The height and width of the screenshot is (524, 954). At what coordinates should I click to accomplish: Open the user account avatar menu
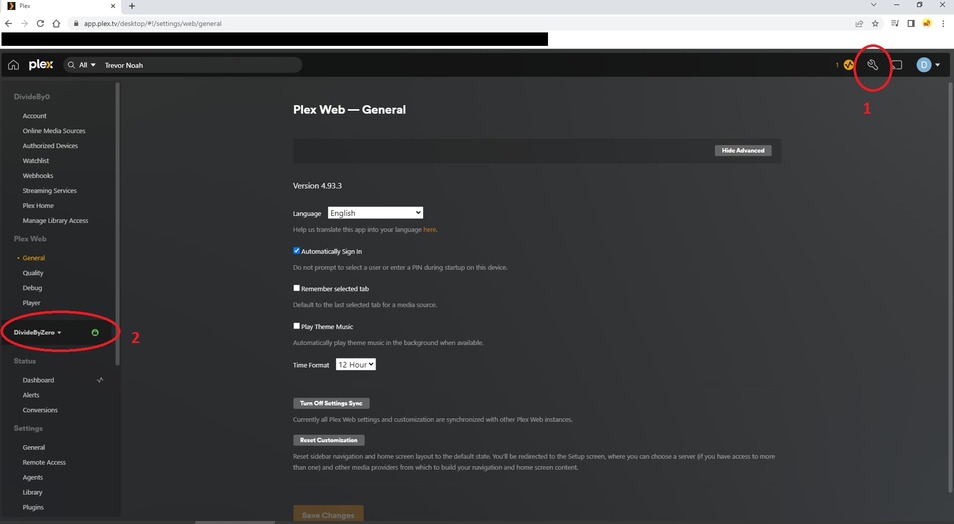click(928, 65)
